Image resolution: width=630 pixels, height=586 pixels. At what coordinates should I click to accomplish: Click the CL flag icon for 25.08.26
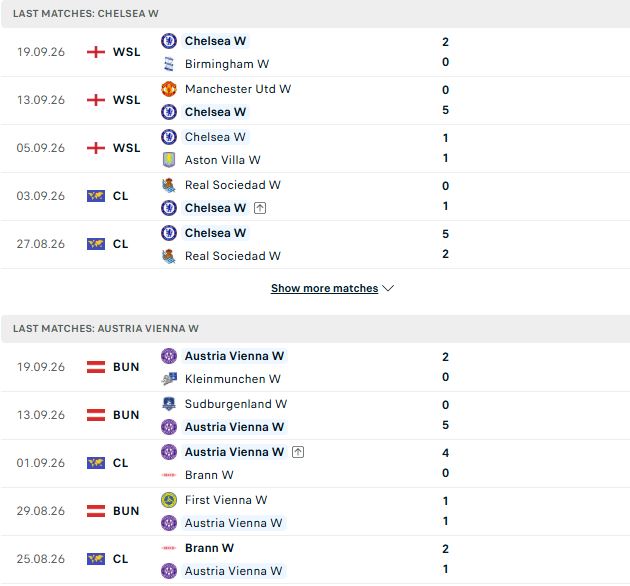(96, 559)
